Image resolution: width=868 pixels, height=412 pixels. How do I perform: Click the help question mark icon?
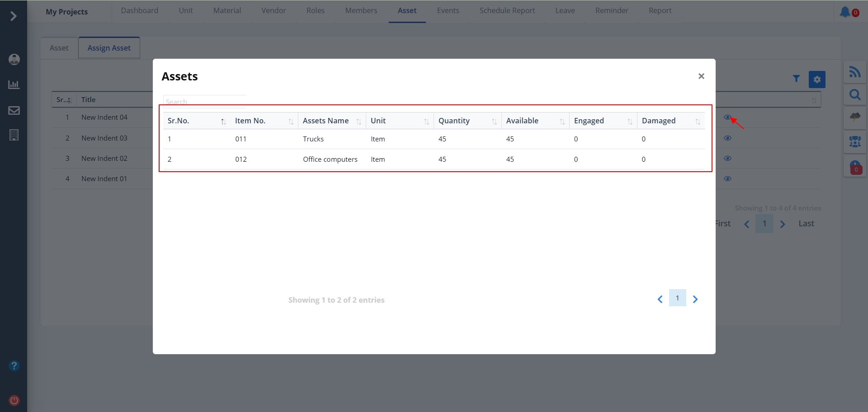pos(14,365)
